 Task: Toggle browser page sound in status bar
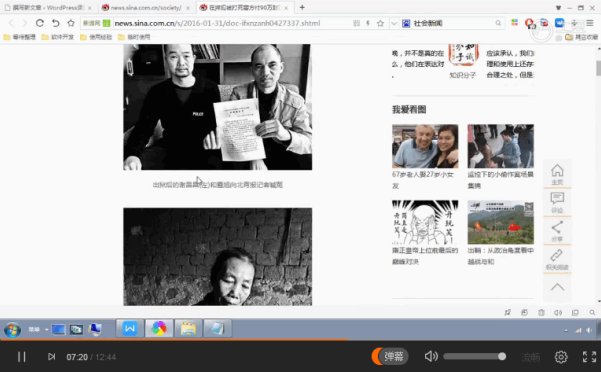558,313
